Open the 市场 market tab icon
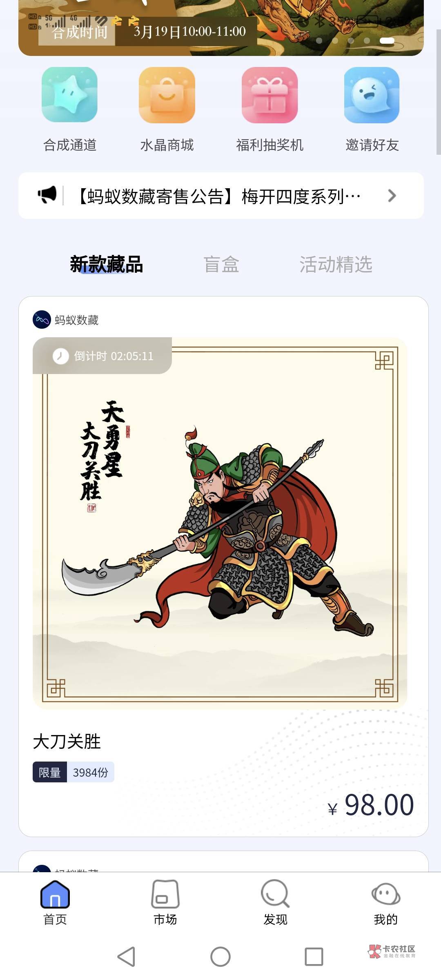This screenshot has height=980, width=441. tap(165, 894)
